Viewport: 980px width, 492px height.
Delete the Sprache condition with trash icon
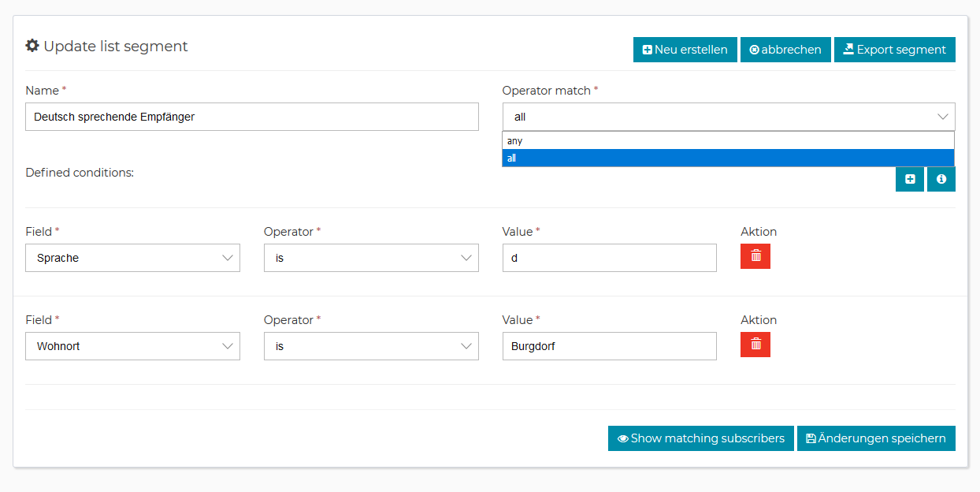[755, 256]
